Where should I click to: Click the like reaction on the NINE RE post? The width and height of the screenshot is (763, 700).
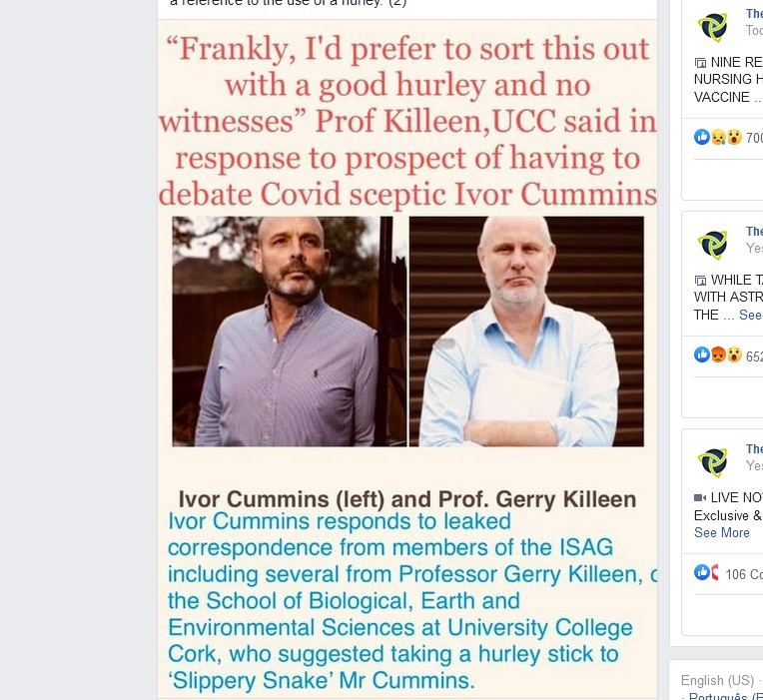coord(702,137)
